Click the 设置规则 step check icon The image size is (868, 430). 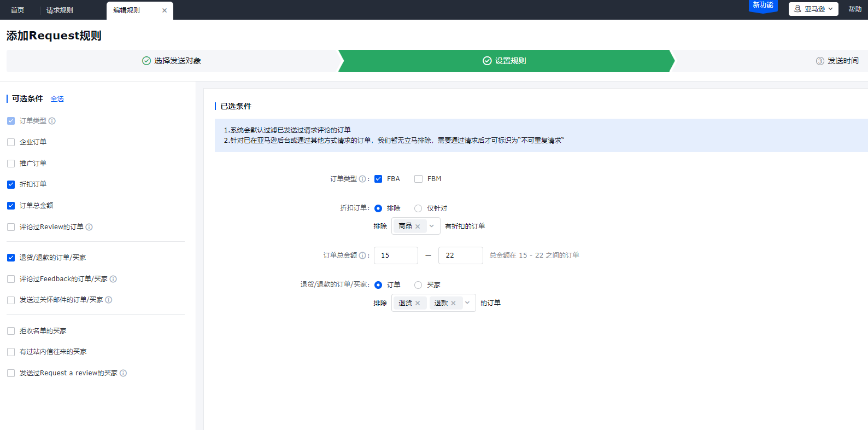pos(487,61)
